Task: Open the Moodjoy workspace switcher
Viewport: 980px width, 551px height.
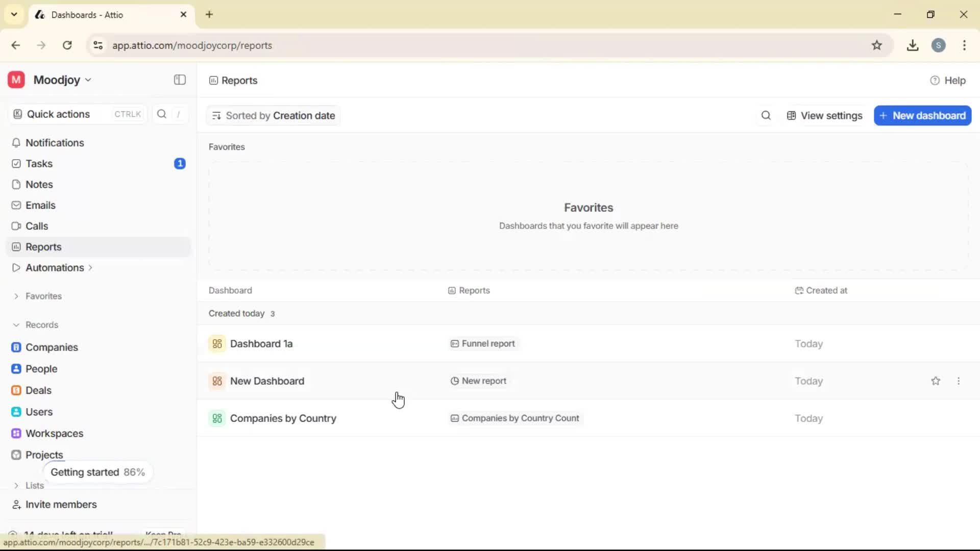Action: pyautogui.click(x=58, y=80)
